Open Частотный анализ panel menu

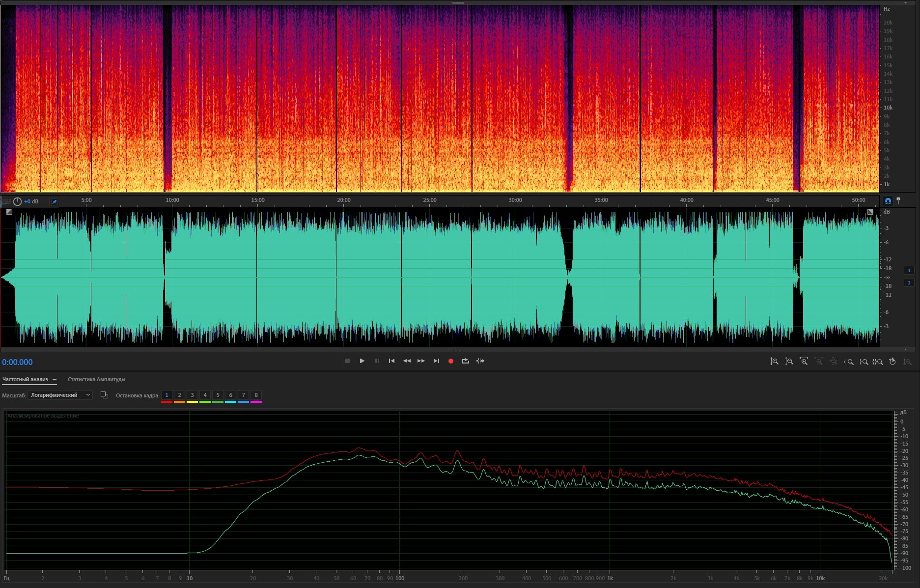(55, 380)
